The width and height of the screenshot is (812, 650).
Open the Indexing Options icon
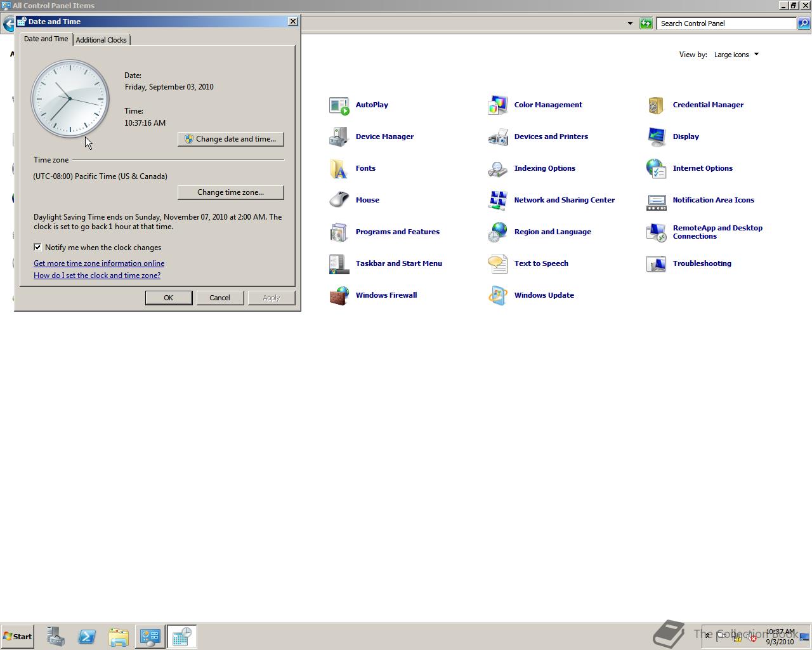[x=498, y=169]
